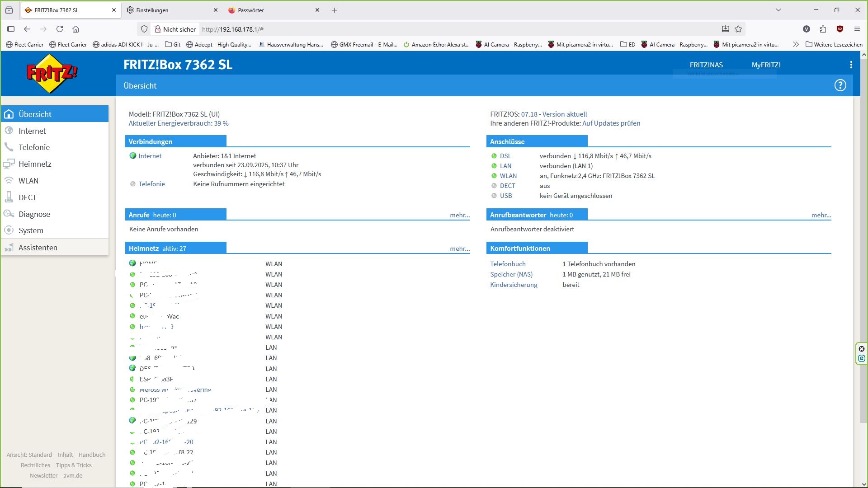Open the three-dot menu in FRITZ!Box header
The height and width of the screenshot is (488, 868).
(x=851, y=65)
